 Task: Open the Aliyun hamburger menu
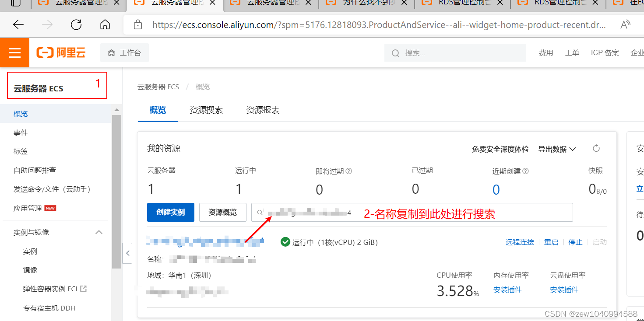click(14, 52)
